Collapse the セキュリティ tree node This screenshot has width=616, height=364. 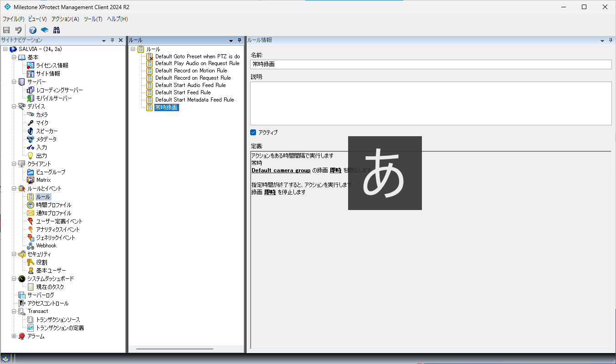pyautogui.click(x=14, y=254)
